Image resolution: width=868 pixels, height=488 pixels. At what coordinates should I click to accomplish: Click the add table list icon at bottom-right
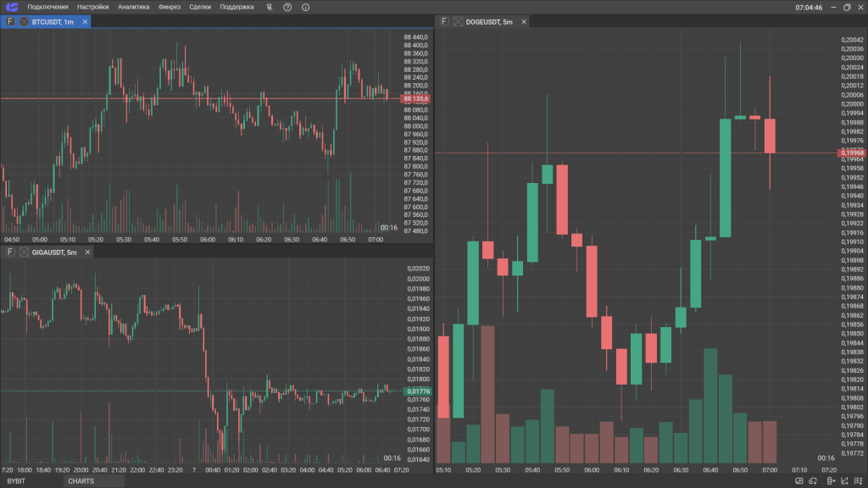point(859,481)
